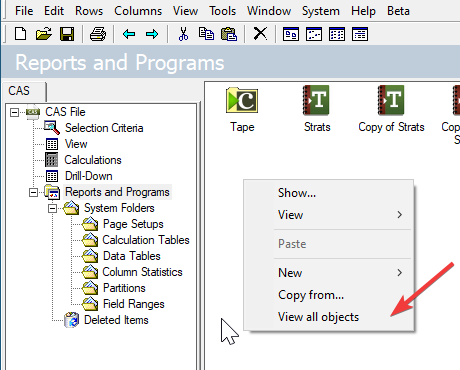Select Field Ranges folder
This screenshot has height=370, width=460.
click(134, 304)
